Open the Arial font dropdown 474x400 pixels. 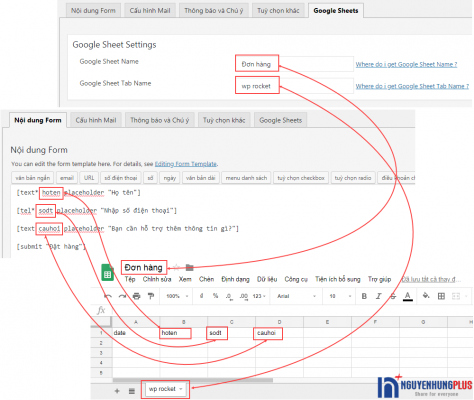(296, 296)
